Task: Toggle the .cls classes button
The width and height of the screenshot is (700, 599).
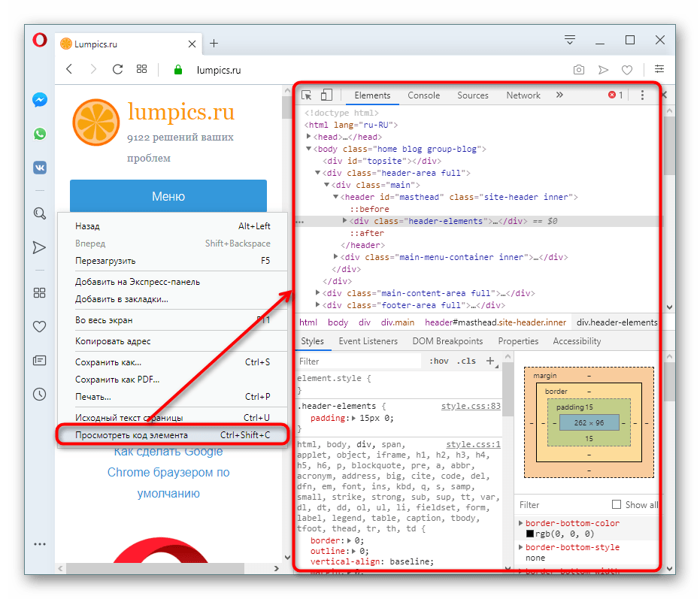Action: pyautogui.click(x=467, y=362)
